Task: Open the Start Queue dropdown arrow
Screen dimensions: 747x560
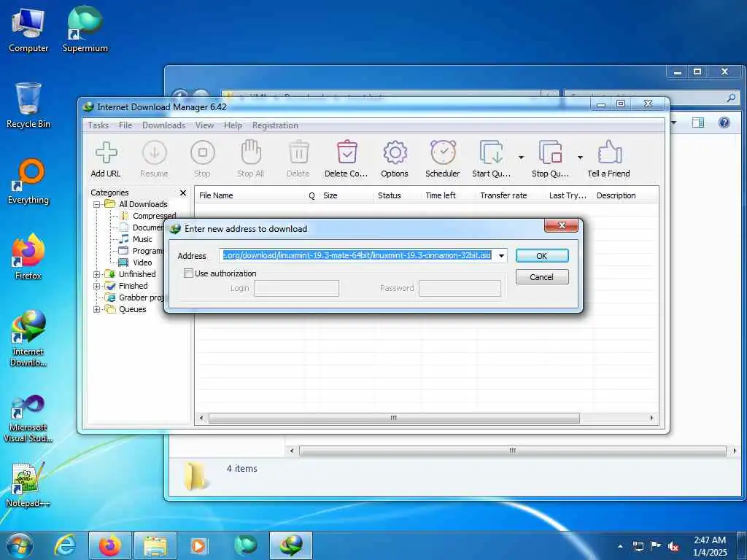Action: coord(521,157)
